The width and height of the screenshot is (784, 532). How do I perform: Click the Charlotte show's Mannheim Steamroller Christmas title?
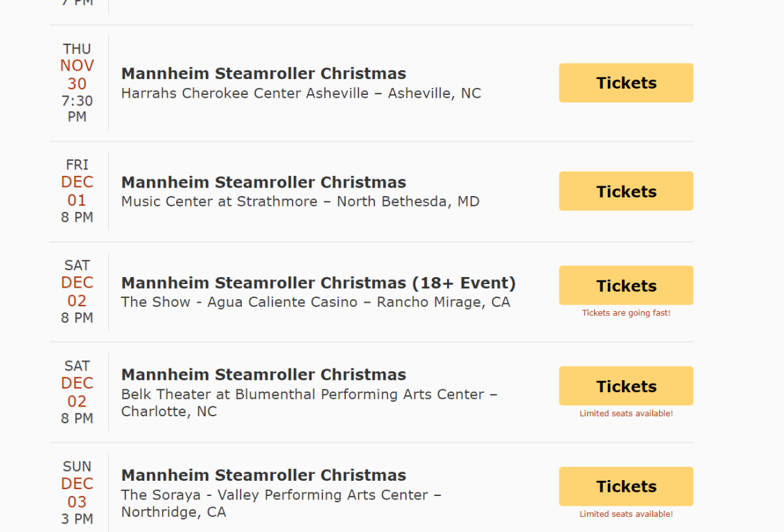coord(263,375)
